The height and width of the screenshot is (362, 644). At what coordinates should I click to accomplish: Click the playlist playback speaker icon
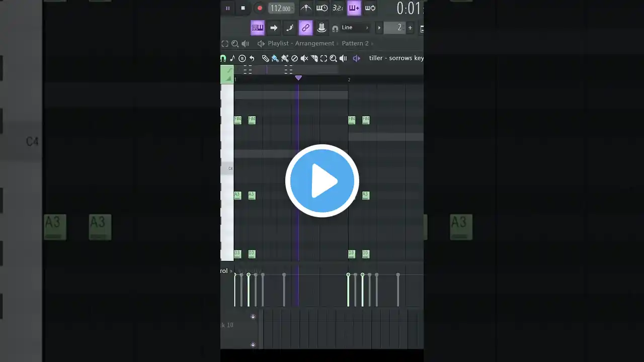[245, 44]
